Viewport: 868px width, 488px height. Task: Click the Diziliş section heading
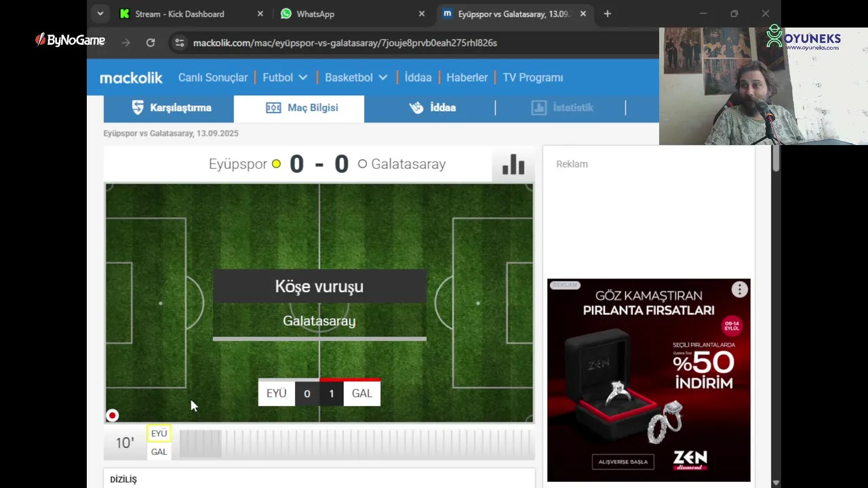tap(123, 479)
